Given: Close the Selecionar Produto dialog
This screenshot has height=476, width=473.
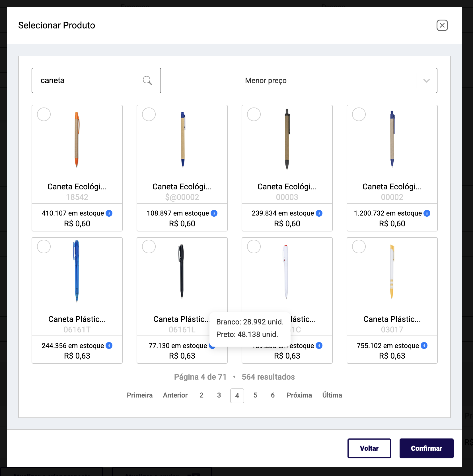Looking at the screenshot, I should tap(442, 25).
